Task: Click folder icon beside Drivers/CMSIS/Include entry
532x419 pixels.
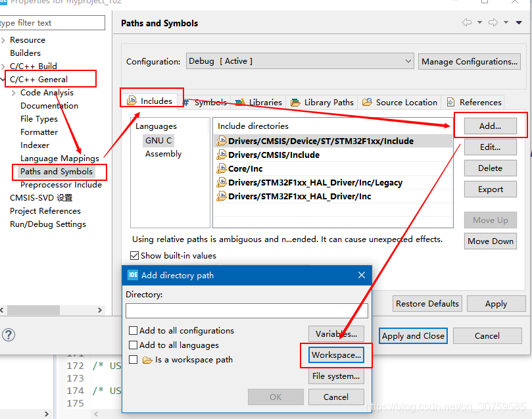Action: click(221, 155)
